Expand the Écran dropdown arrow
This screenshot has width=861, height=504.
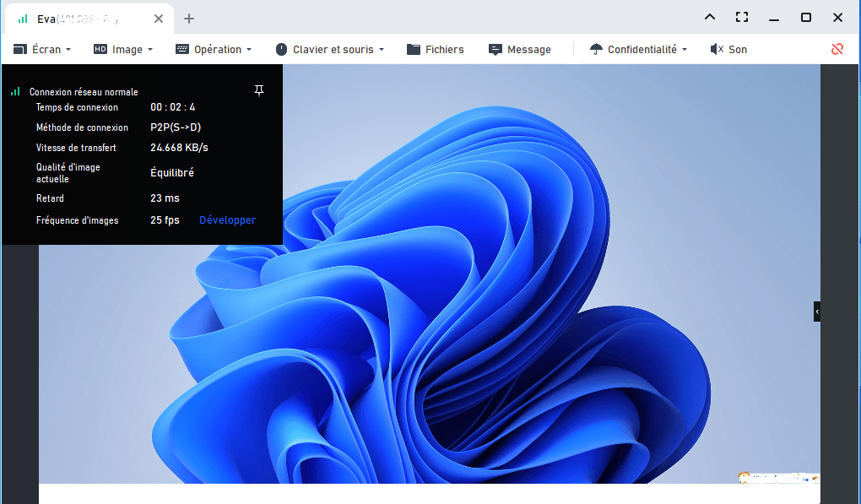point(68,50)
